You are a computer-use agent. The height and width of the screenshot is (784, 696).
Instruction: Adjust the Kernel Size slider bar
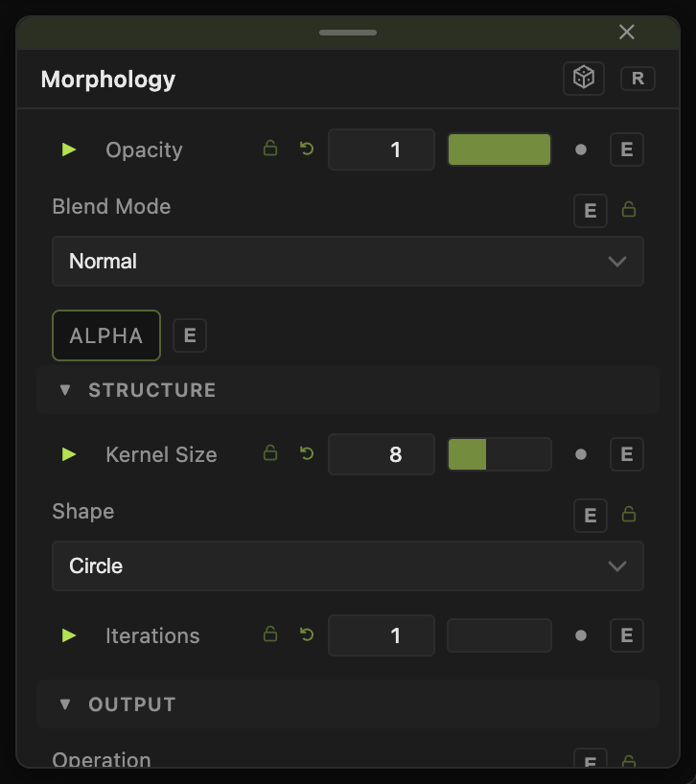point(499,454)
